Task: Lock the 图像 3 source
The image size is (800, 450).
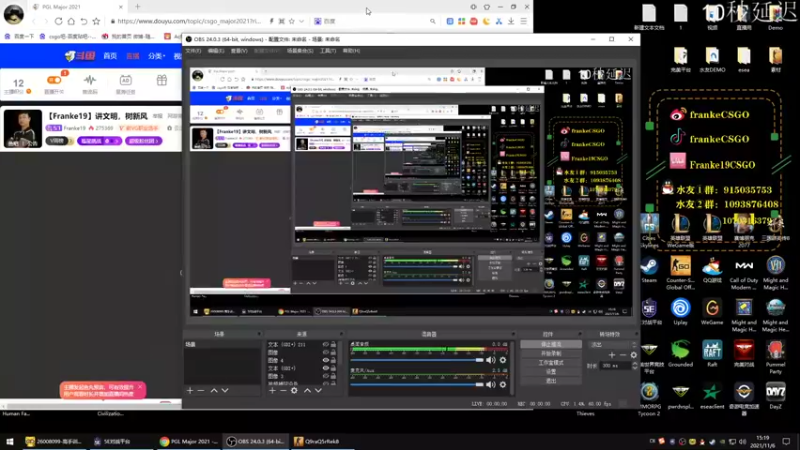Action: point(333,376)
